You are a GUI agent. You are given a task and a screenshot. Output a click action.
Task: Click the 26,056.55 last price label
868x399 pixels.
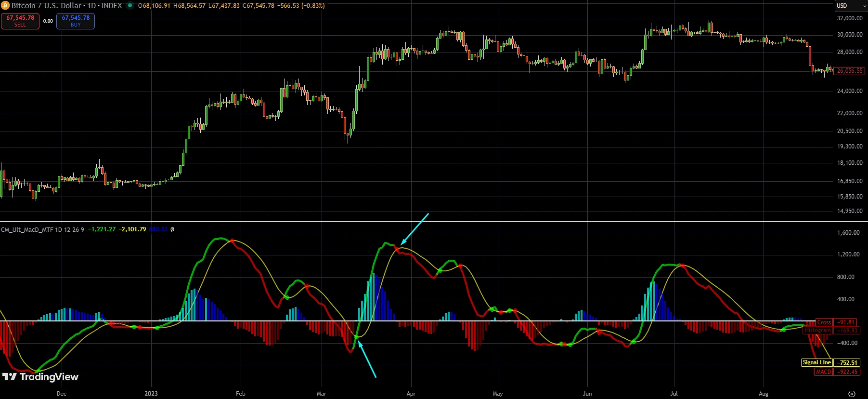click(x=850, y=71)
